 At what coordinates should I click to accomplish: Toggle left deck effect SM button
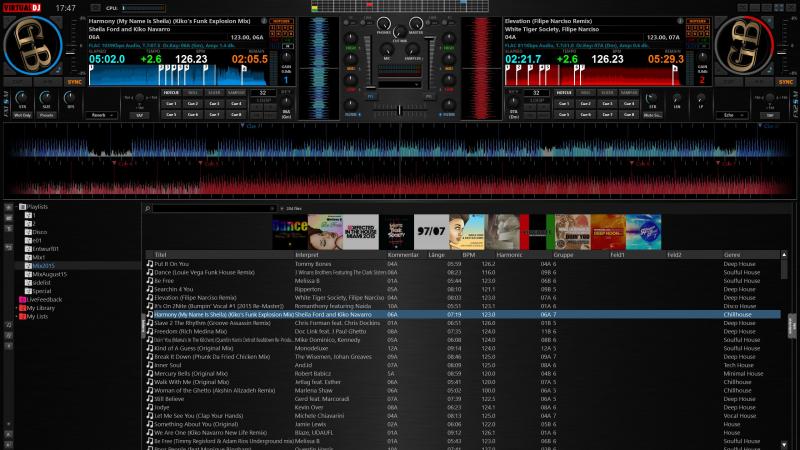(139, 115)
